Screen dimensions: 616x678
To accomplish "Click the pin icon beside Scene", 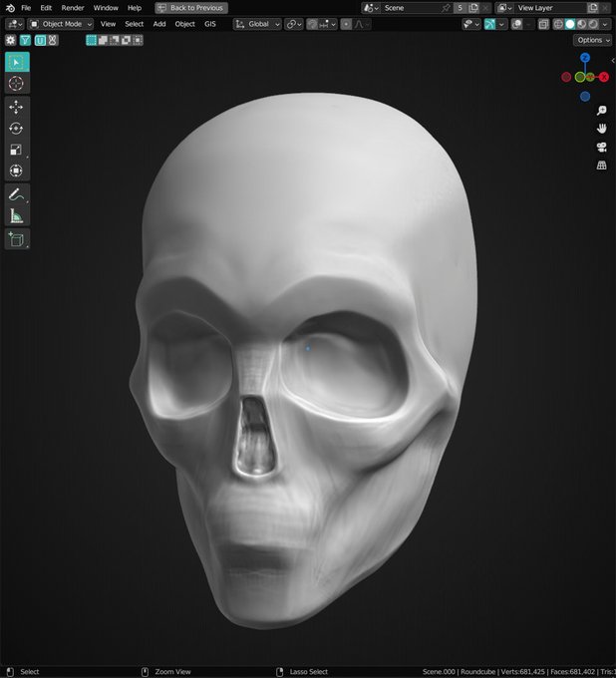I will click(x=447, y=8).
